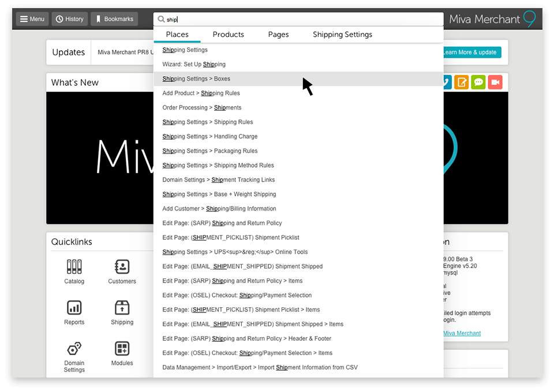Select '(OSEL) Checkout: Shipping/Payment Selection' result
This screenshot has width=554, height=392.
click(298, 296)
